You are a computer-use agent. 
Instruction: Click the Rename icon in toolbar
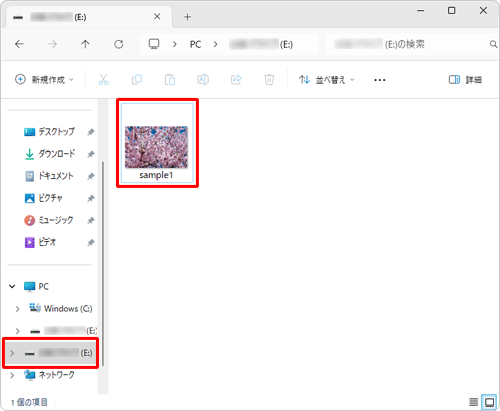203,80
